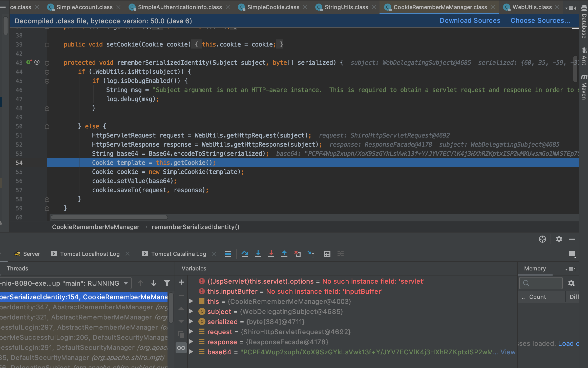Open Tomcat Catalina Log tab
588x368 pixels.
click(179, 254)
